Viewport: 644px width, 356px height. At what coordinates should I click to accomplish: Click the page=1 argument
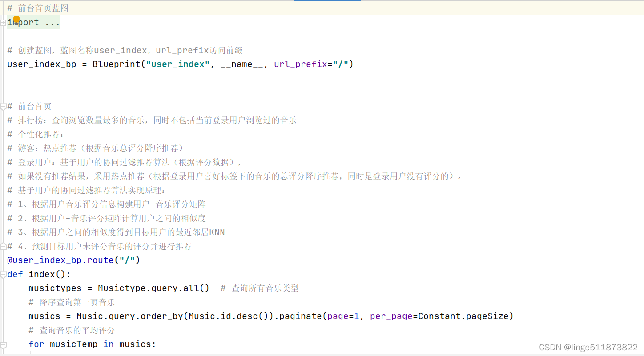point(343,316)
